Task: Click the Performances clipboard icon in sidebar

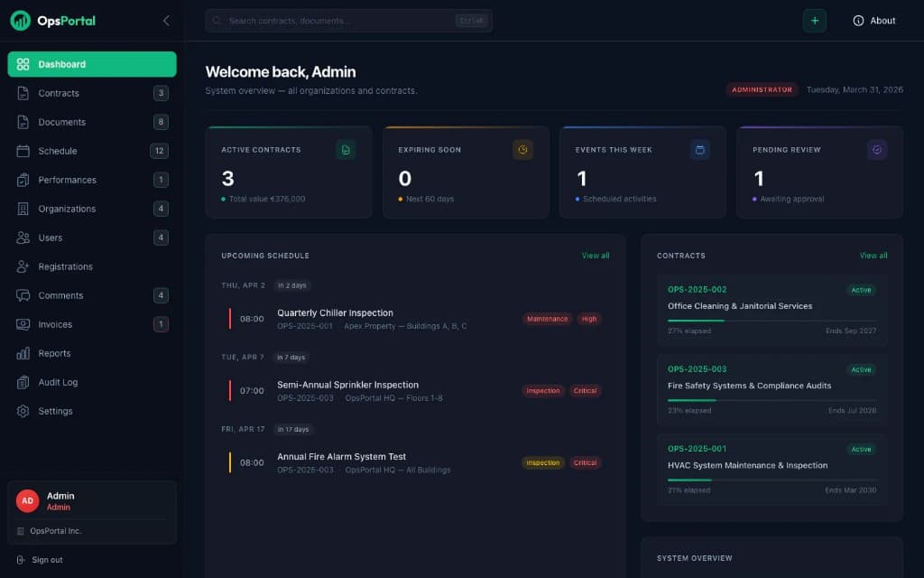Action: [23, 180]
